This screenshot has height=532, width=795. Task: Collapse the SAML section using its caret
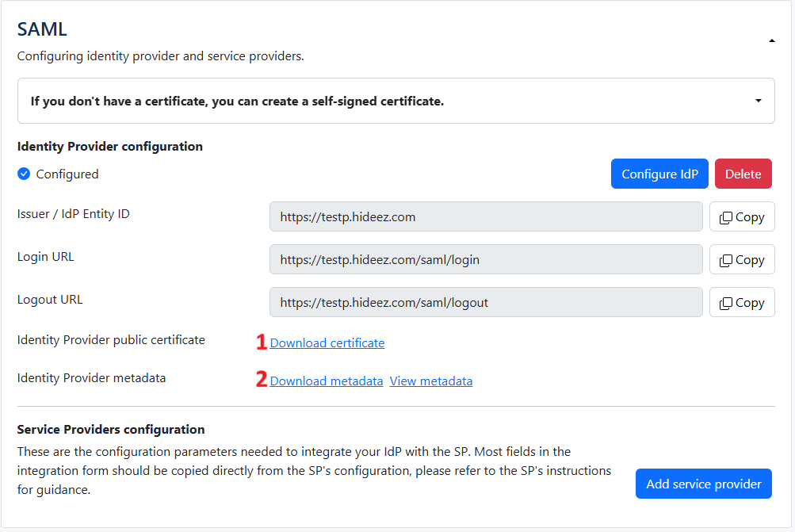[x=771, y=41]
